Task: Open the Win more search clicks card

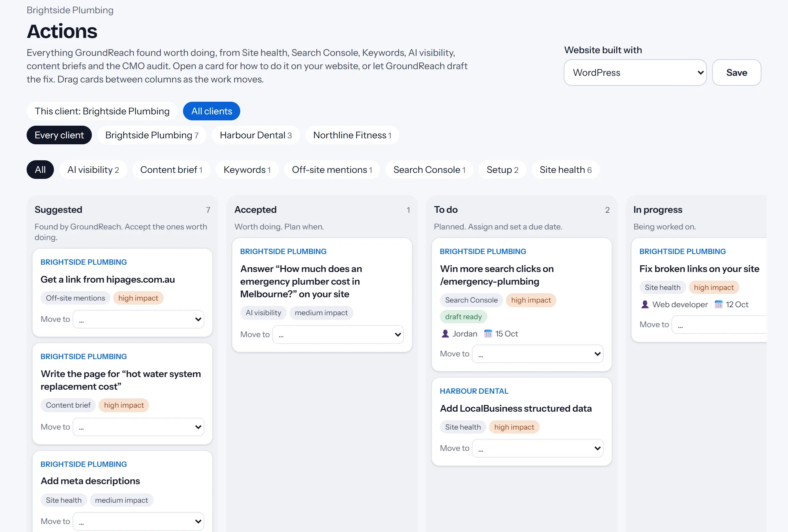Action: coord(497,275)
